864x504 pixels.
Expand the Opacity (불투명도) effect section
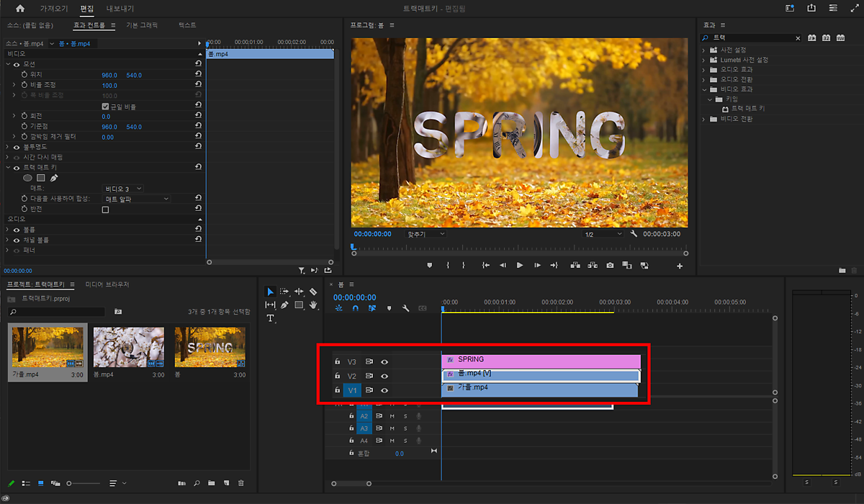(9, 147)
